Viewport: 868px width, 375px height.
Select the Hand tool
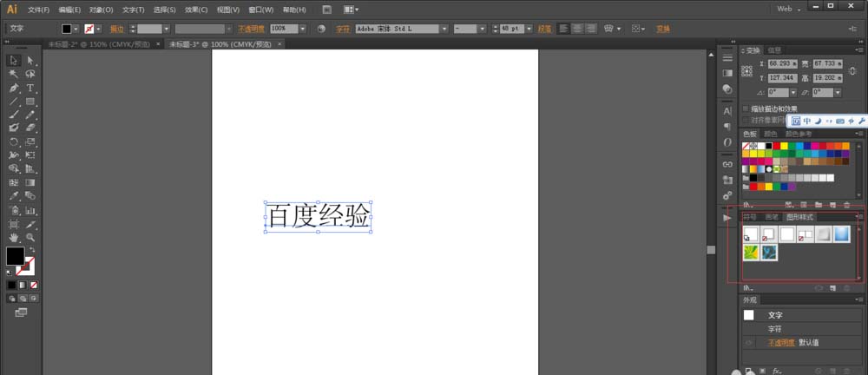15,238
